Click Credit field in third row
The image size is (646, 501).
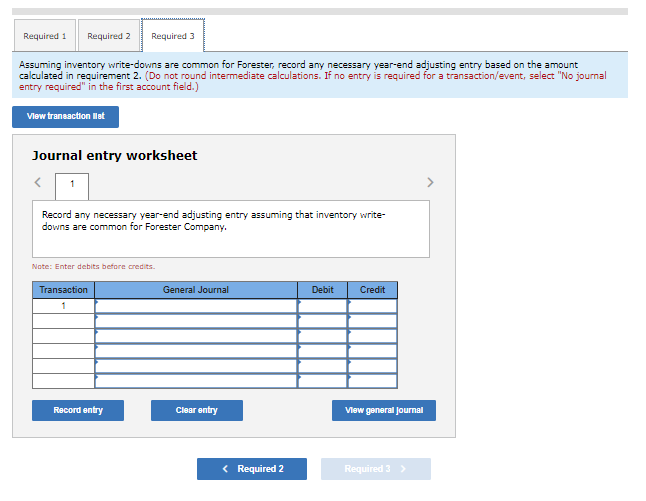tap(372, 336)
